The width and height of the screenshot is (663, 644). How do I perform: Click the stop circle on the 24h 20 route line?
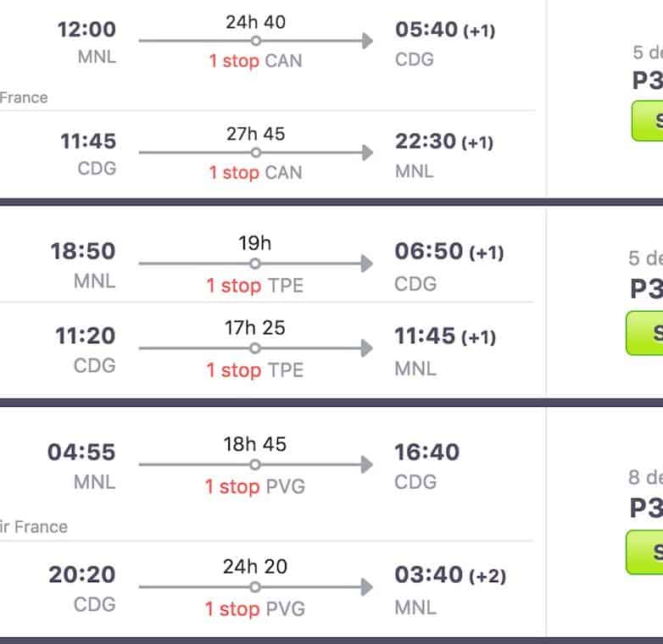255,587
